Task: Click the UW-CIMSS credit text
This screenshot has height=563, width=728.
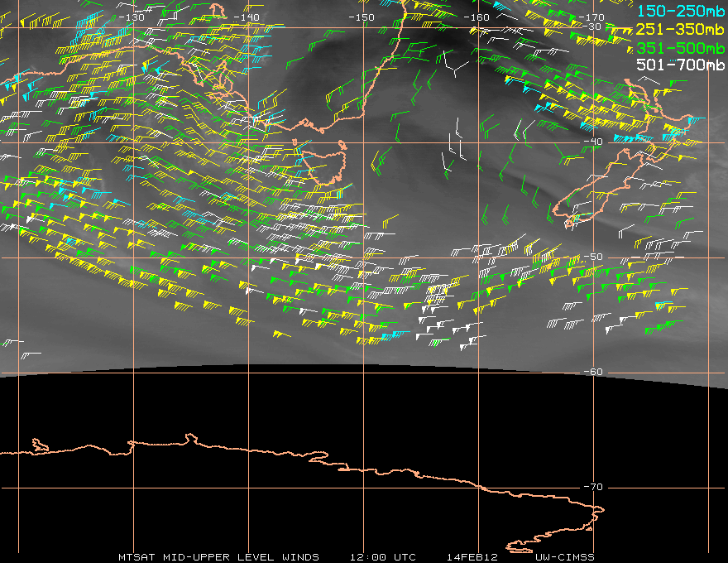Action: (x=564, y=557)
